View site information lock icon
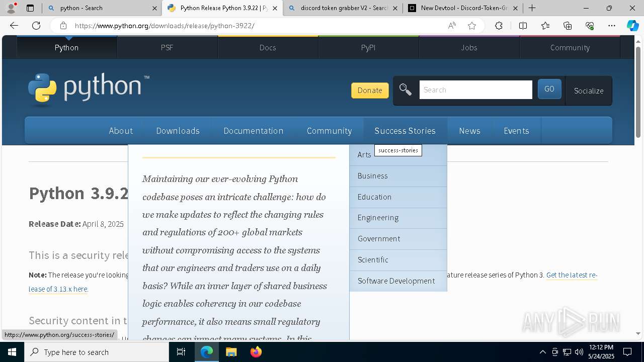Viewport: 644px width, 362px height. 63,26
